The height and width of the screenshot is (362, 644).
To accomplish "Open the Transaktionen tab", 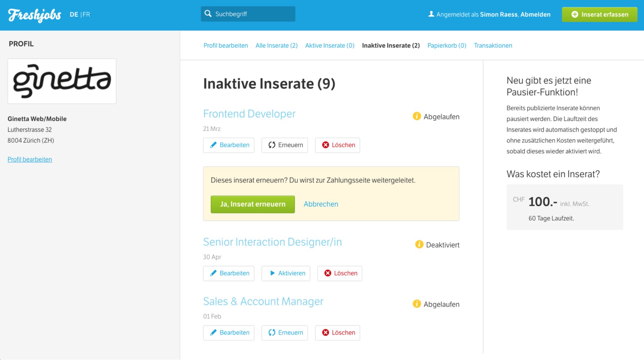I will pyautogui.click(x=493, y=45).
